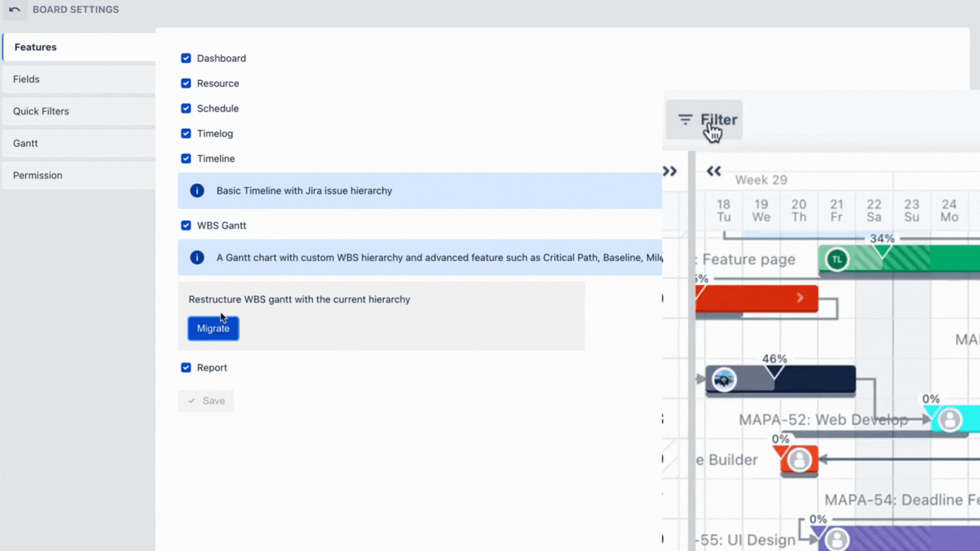Click the filter lines icon
This screenshot has height=551, width=980.
click(685, 120)
